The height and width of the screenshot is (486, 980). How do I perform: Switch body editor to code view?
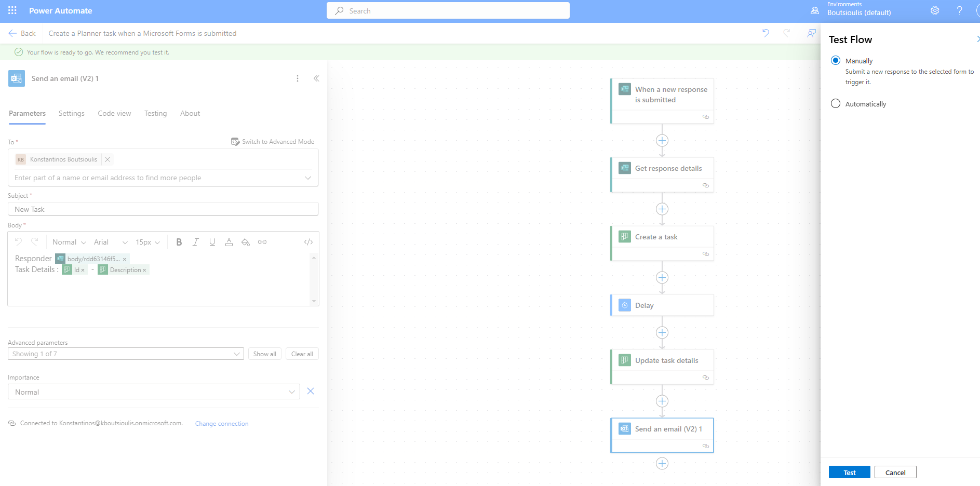(308, 242)
